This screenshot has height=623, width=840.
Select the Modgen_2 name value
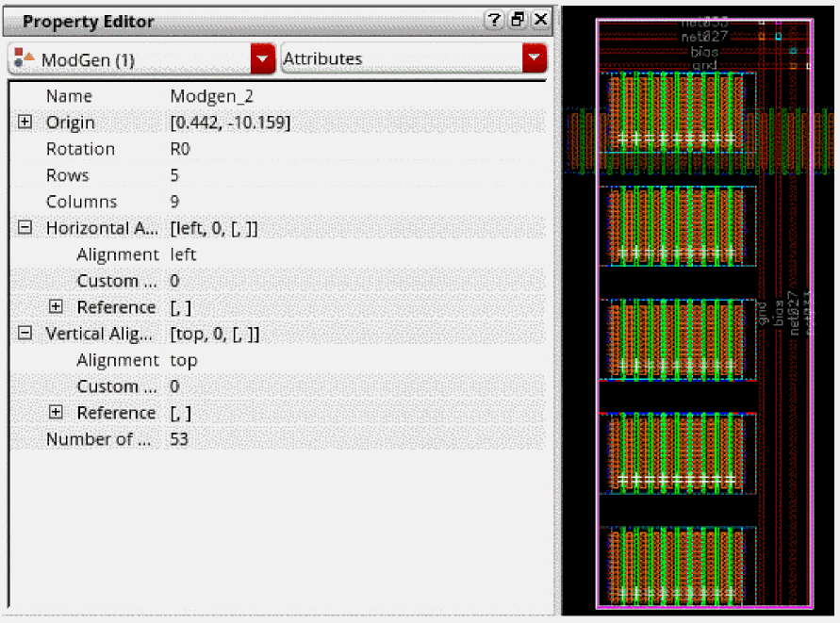coord(211,96)
